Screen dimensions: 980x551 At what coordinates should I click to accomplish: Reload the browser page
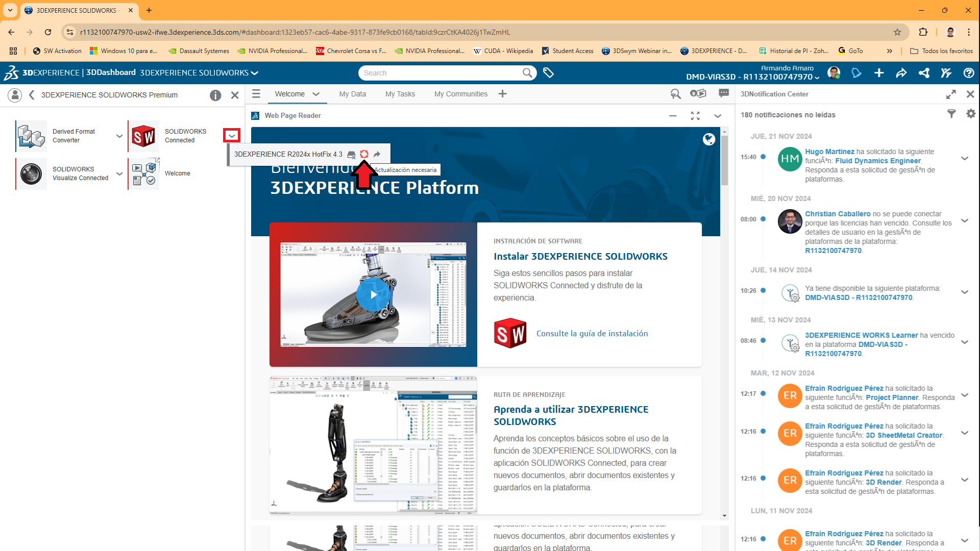point(48,32)
